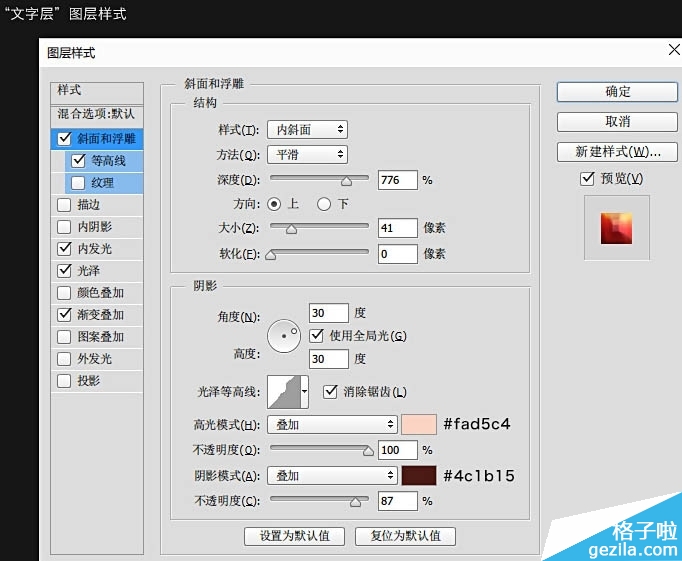Close the 图层样式 dialog
682x561 pixels.
coord(673,50)
